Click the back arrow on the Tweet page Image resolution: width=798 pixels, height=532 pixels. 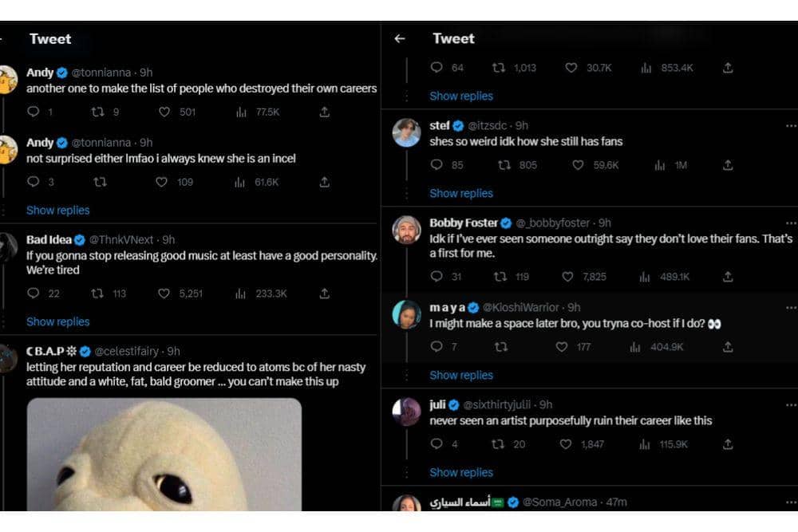click(400, 37)
